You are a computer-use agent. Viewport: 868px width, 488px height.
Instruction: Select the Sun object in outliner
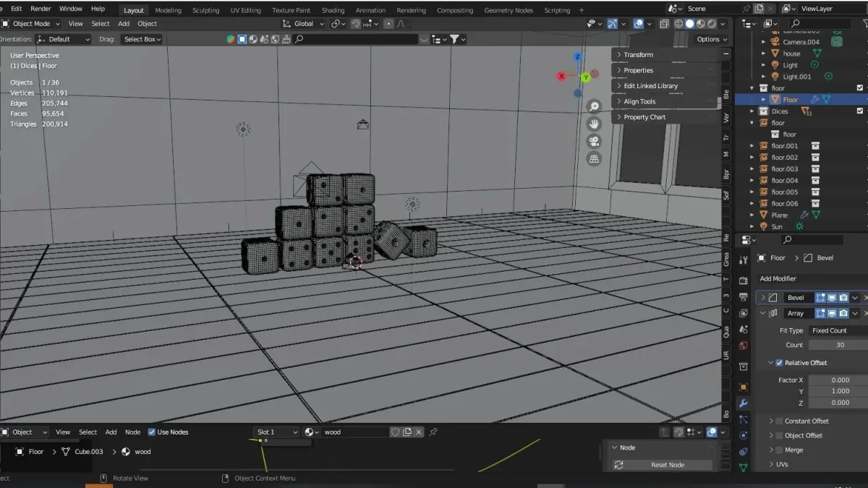pyautogui.click(x=776, y=226)
